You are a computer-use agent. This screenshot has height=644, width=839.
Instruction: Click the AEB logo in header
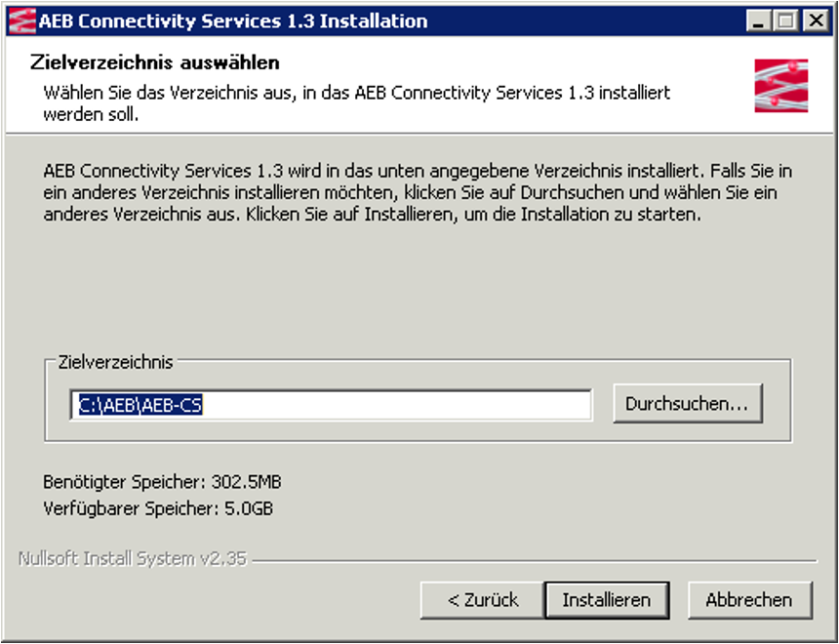(780, 86)
